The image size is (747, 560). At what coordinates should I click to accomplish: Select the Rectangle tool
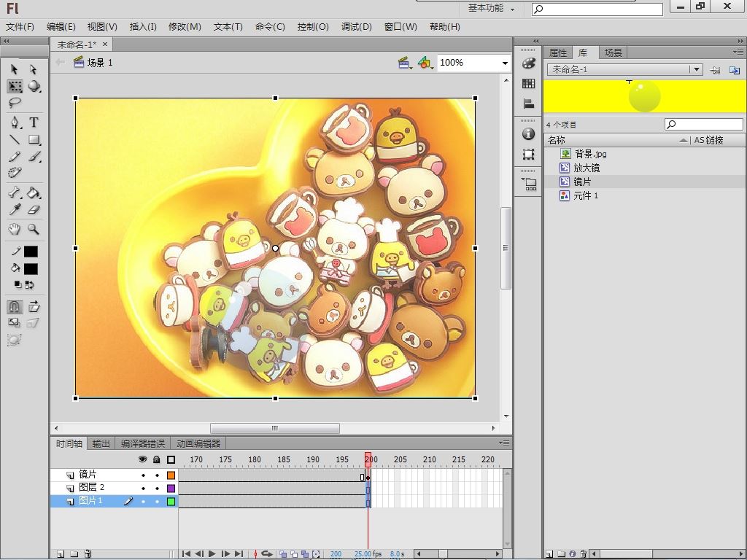point(34,139)
